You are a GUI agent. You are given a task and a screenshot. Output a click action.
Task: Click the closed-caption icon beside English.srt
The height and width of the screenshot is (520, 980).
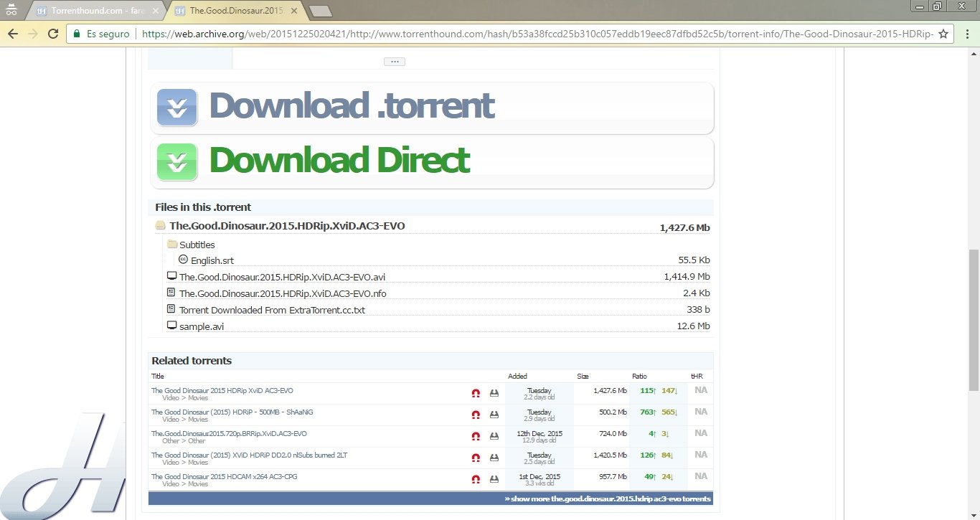coord(183,260)
